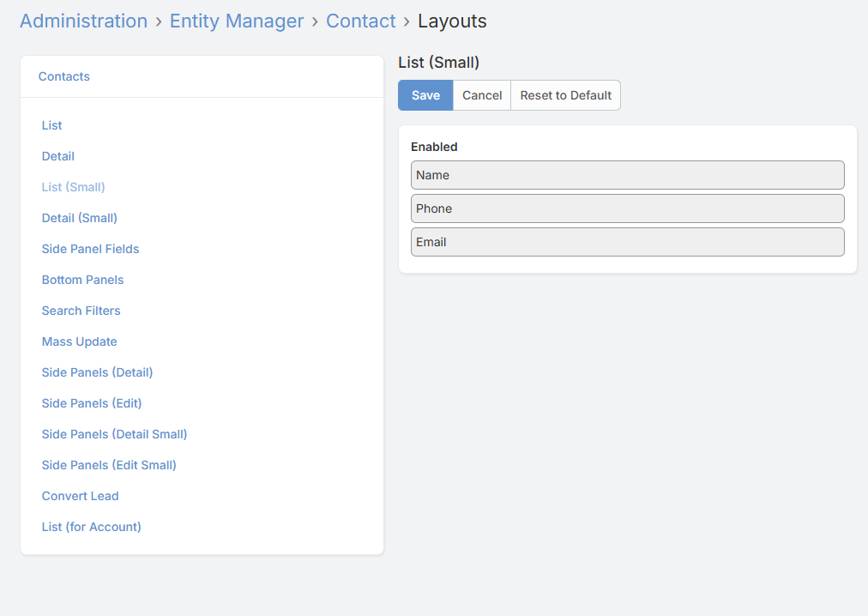This screenshot has height=616, width=868.
Task: Select the Phone field in Enabled list
Action: pyautogui.click(x=627, y=208)
